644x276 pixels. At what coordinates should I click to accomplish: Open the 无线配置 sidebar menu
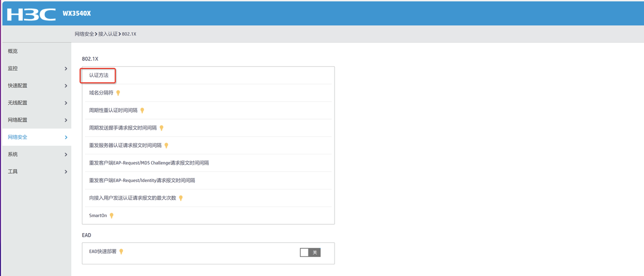[37, 103]
